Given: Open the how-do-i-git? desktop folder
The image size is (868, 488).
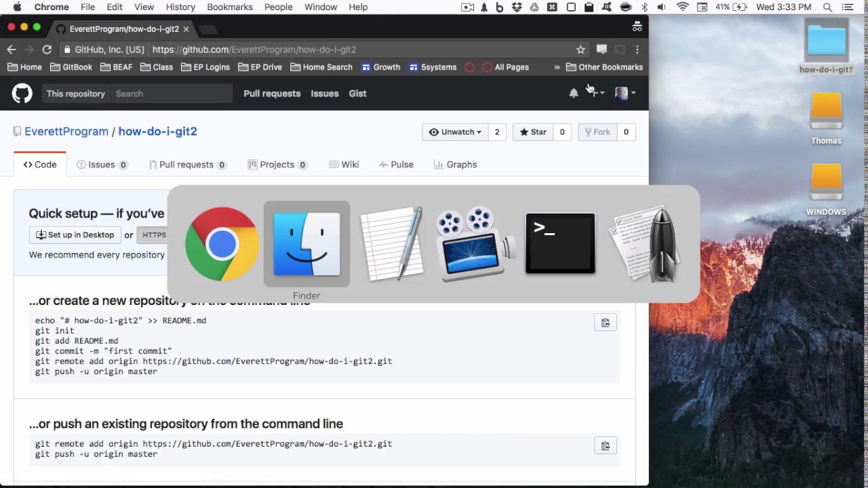Looking at the screenshot, I should click(x=826, y=47).
